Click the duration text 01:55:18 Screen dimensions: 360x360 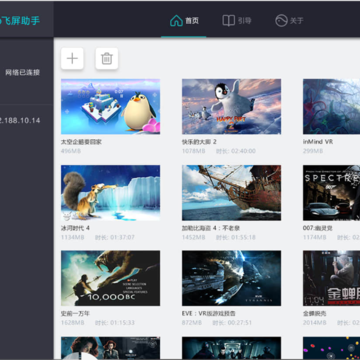click(x=243, y=237)
